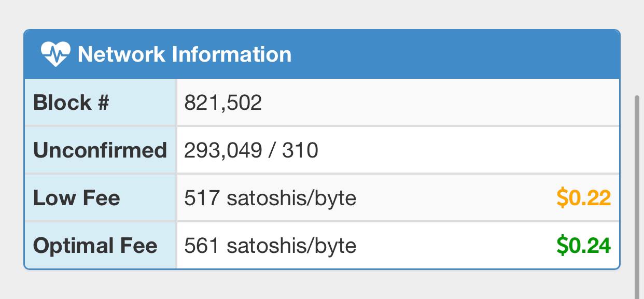Viewport: 644px width, 299px height.
Task: Click gray background above the panel
Action: 322,14
